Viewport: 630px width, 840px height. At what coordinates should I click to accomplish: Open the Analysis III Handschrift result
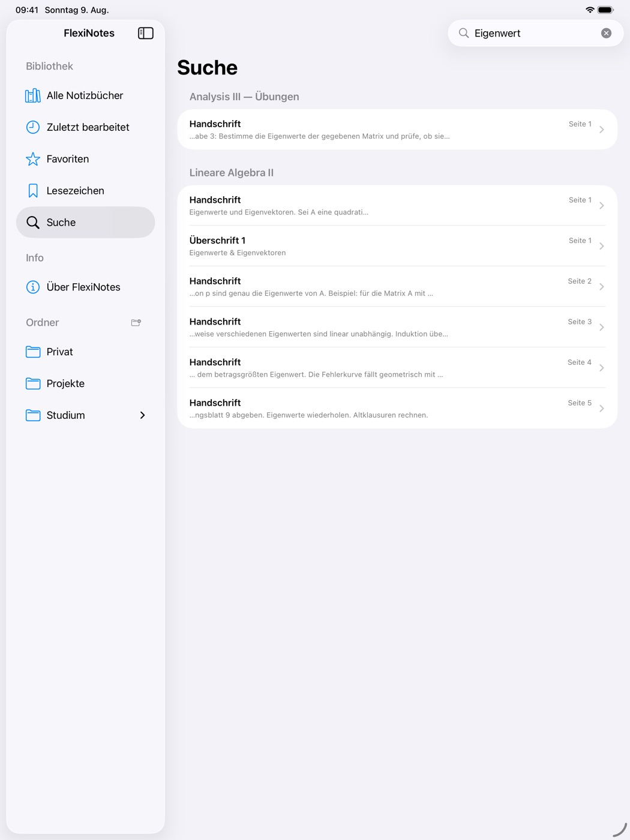(397, 130)
